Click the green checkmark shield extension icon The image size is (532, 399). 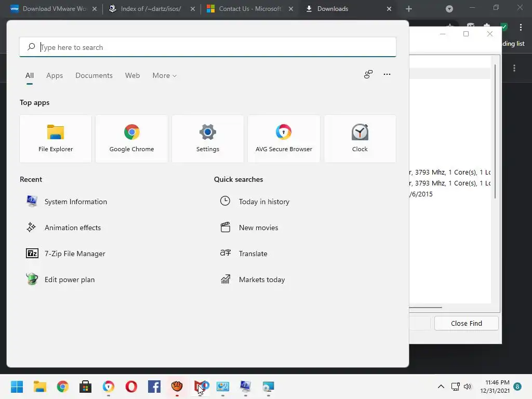(x=504, y=27)
